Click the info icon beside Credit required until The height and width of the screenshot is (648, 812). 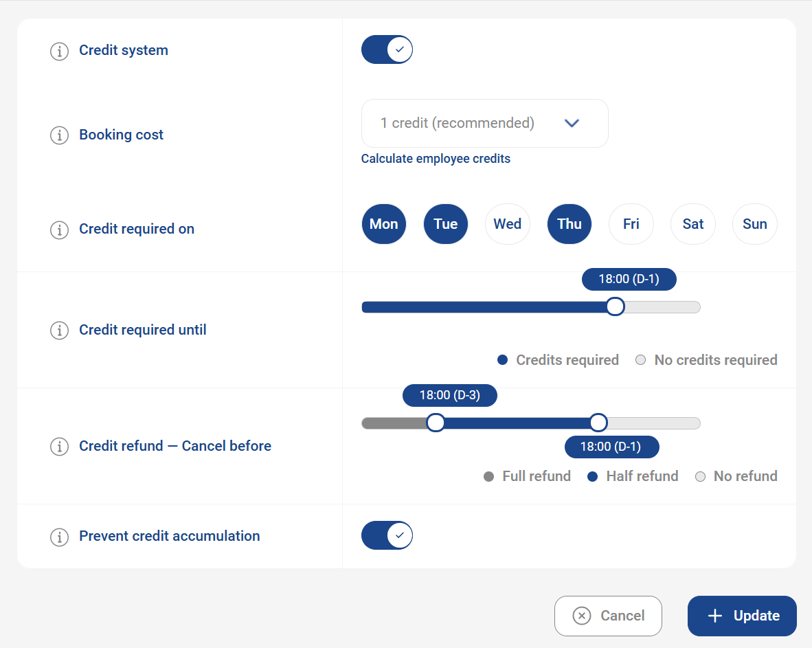pos(59,331)
